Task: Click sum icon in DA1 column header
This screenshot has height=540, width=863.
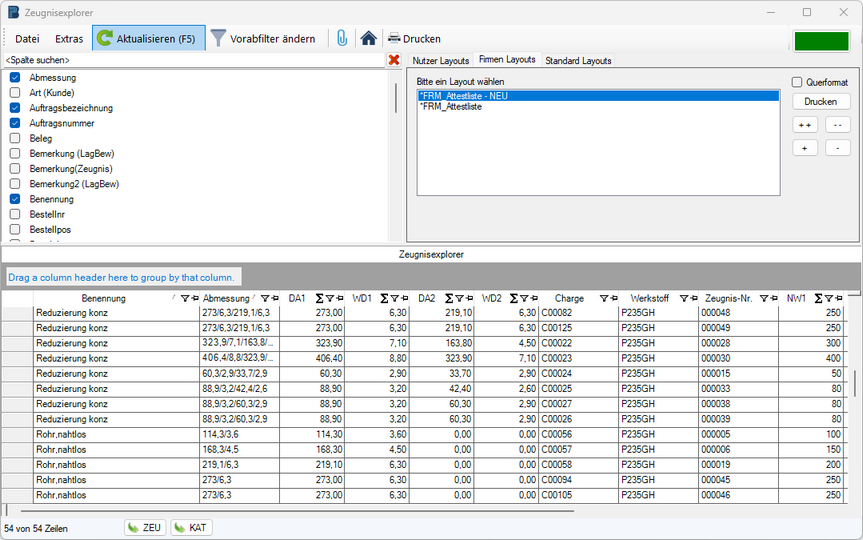Action: point(319,298)
